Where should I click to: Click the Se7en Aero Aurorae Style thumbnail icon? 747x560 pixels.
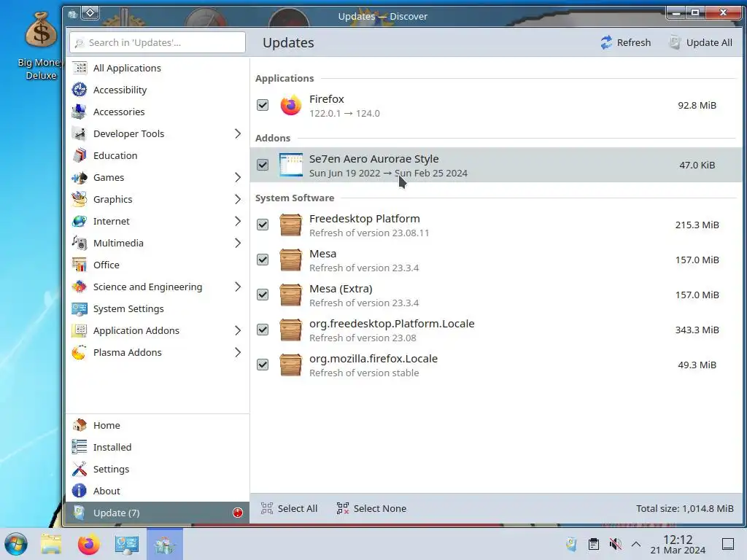[290, 165]
